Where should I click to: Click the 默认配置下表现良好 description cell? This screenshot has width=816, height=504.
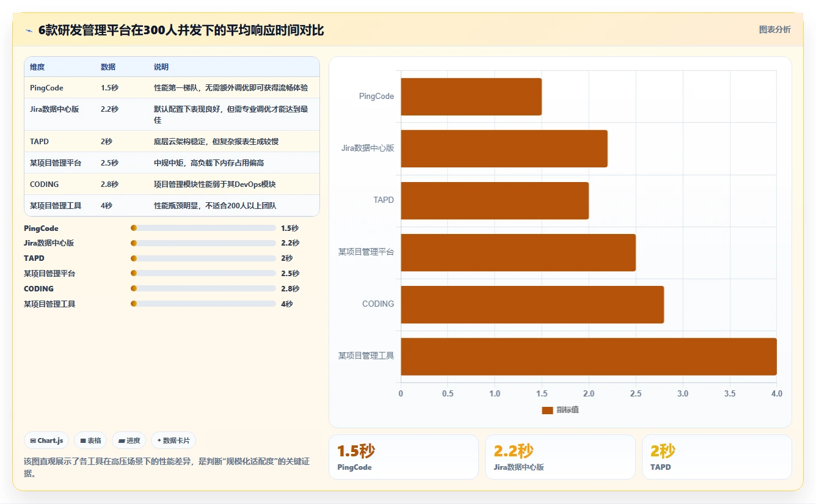coord(230,115)
